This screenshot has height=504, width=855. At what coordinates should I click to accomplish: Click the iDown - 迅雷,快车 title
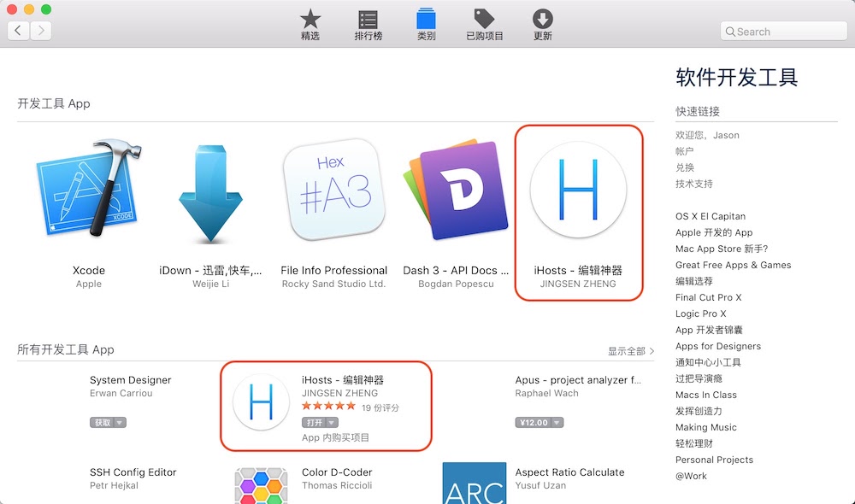210,270
